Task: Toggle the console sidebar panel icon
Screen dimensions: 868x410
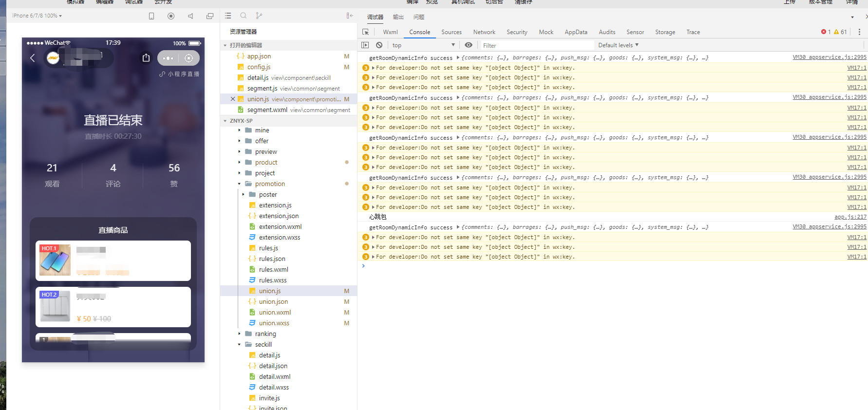Action: (365, 45)
